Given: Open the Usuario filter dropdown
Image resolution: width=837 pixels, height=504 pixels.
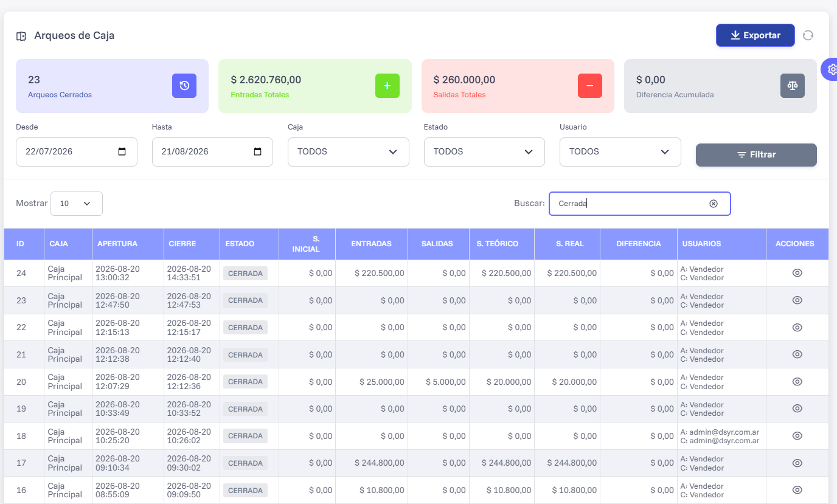Looking at the screenshot, I should (x=620, y=152).
